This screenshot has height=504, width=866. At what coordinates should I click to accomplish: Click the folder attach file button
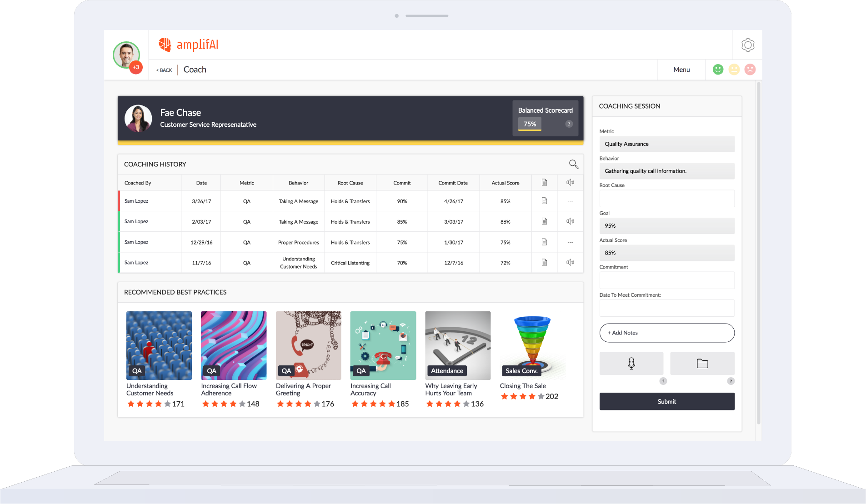click(702, 363)
